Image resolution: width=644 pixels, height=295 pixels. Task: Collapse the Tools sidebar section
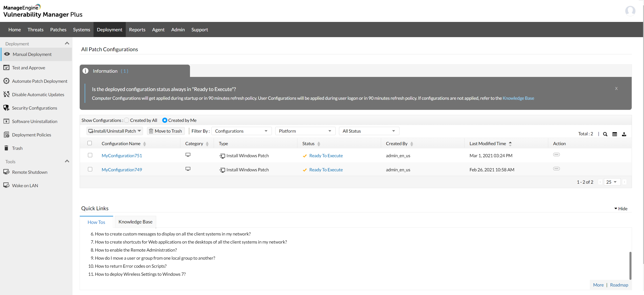tap(67, 161)
